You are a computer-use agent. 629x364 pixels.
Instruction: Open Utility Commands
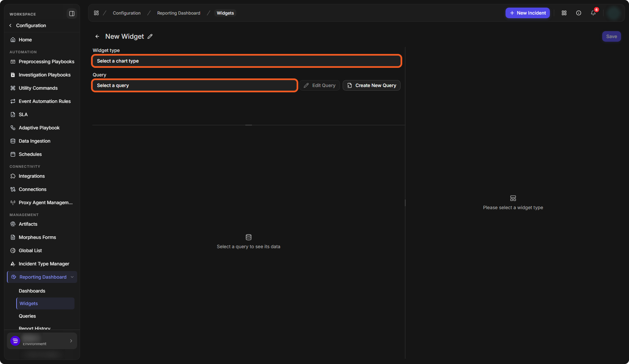pos(42,88)
